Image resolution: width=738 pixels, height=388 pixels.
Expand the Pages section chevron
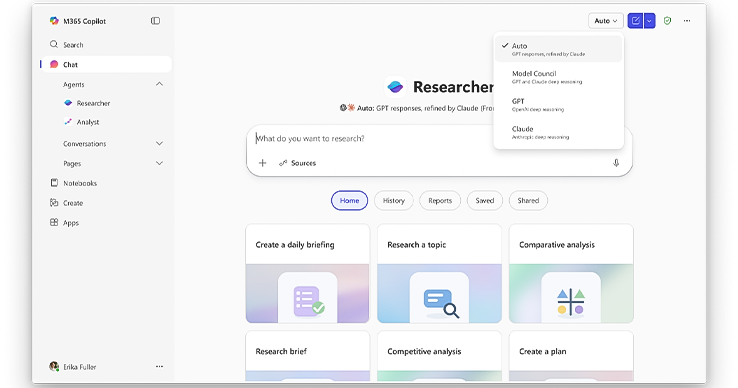160,163
